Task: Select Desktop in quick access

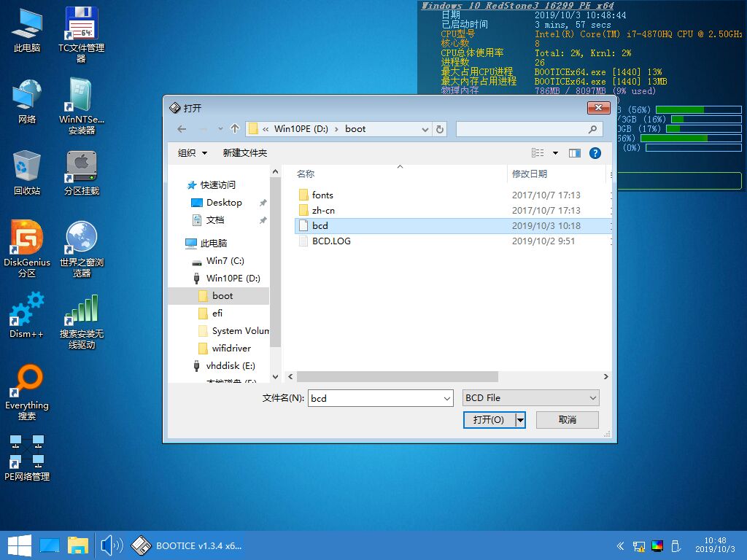Action: (224, 203)
